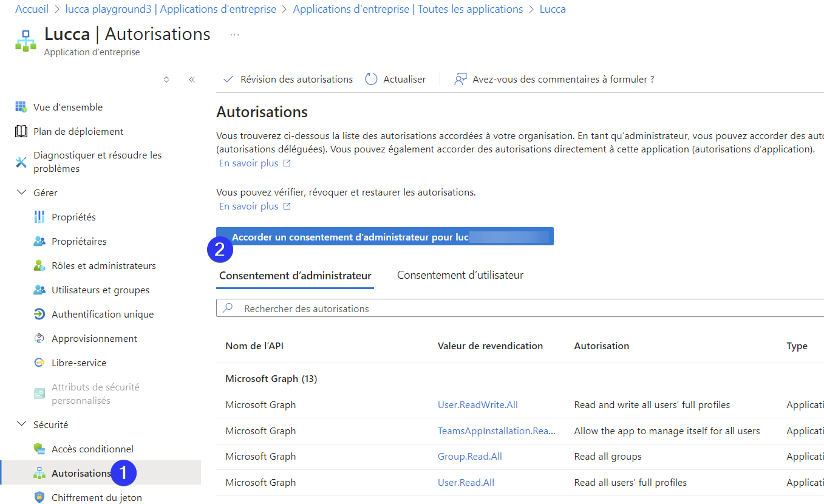The image size is (824, 504).
Task: Click the Propriétés bars icon
Action: (39, 217)
